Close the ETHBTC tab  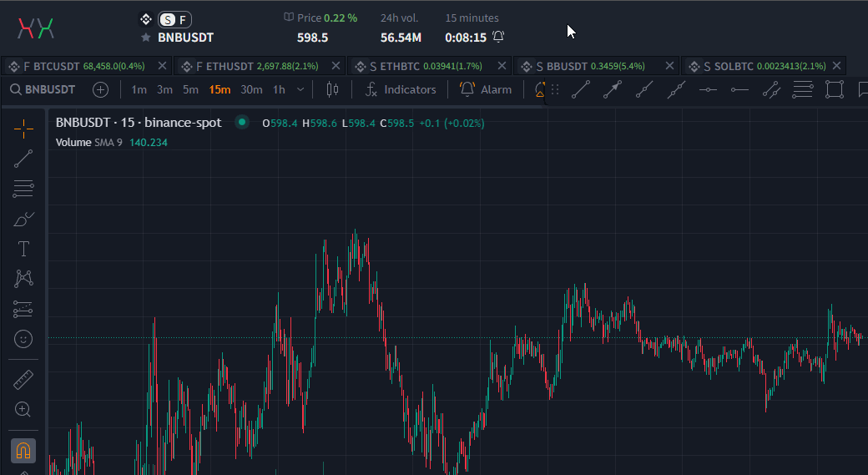(x=502, y=66)
